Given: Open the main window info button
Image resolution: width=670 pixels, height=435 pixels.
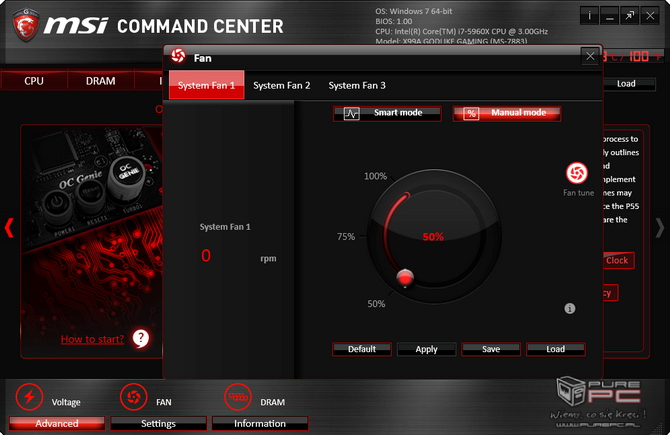Looking at the screenshot, I should 589,16.
